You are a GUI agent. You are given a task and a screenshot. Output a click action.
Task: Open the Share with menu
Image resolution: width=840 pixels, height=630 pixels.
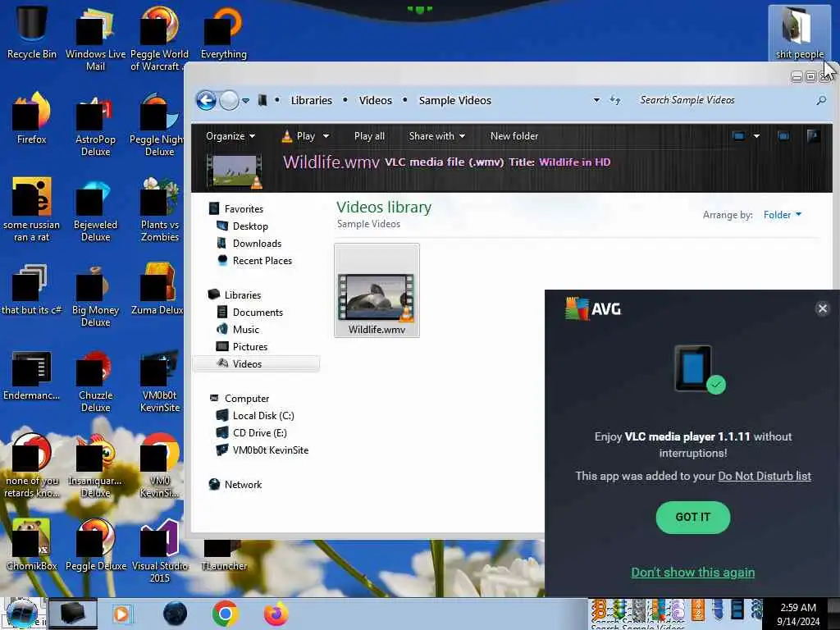tap(436, 136)
